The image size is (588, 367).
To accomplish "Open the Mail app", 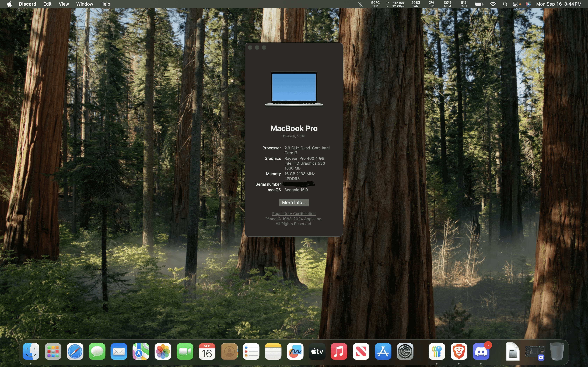I will click(119, 351).
